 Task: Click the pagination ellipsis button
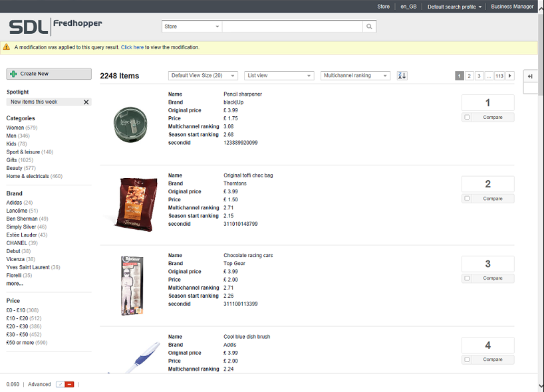(489, 76)
